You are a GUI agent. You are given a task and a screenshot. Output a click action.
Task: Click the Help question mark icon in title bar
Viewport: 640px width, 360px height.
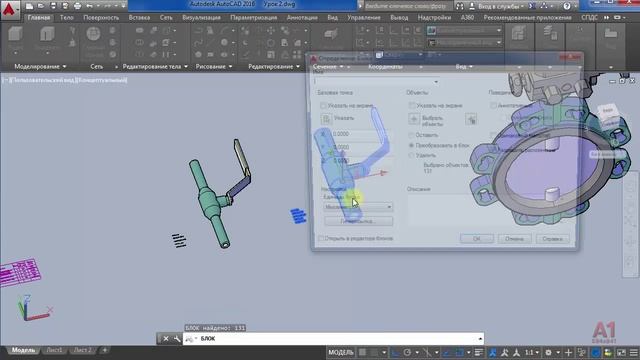567,6
